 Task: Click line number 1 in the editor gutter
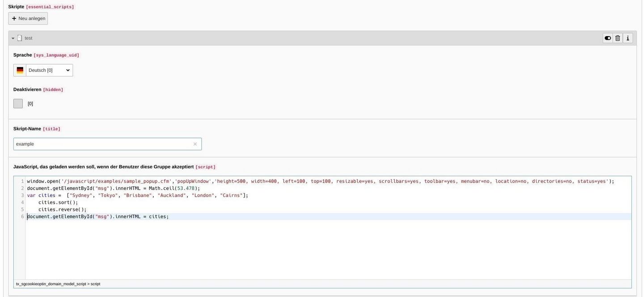coord(22,181)
